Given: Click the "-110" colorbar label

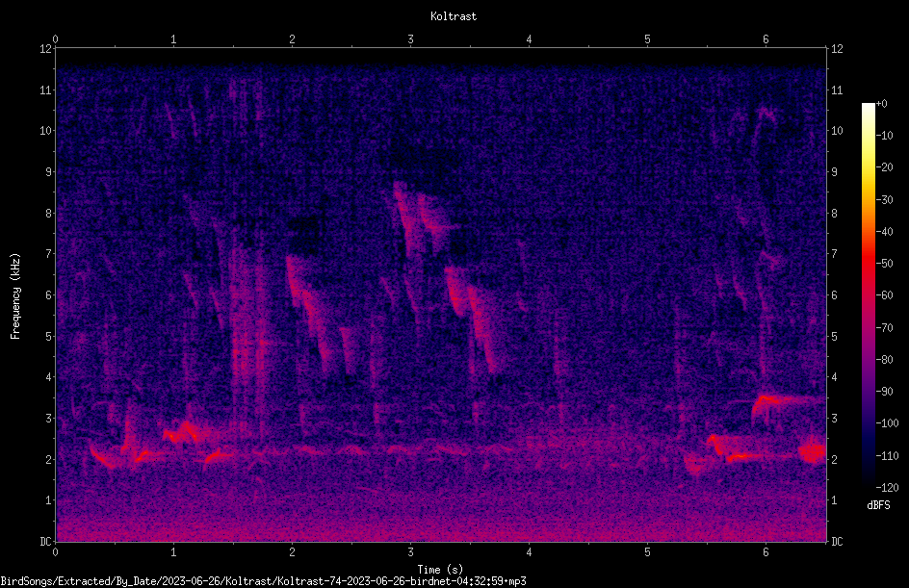Looking at the screenshot, I should point(887,456).
